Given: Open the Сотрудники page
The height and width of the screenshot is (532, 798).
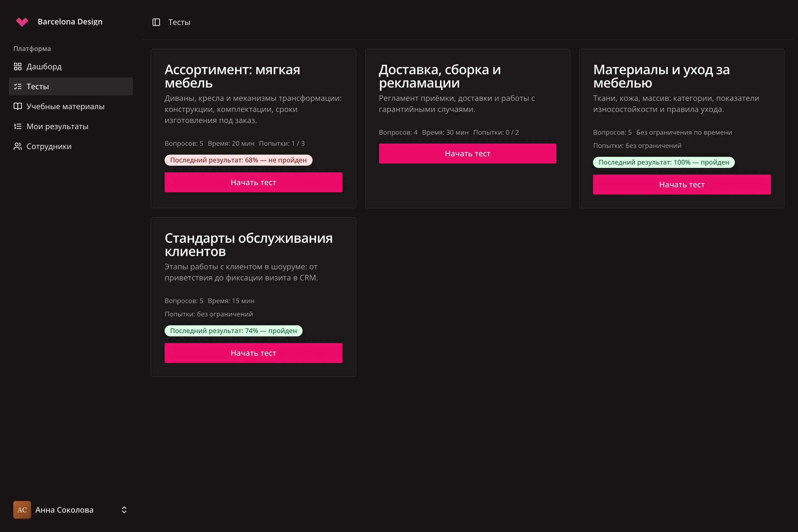Looking at the screenshot, I should pyautogui.click(x=71, y=146).
